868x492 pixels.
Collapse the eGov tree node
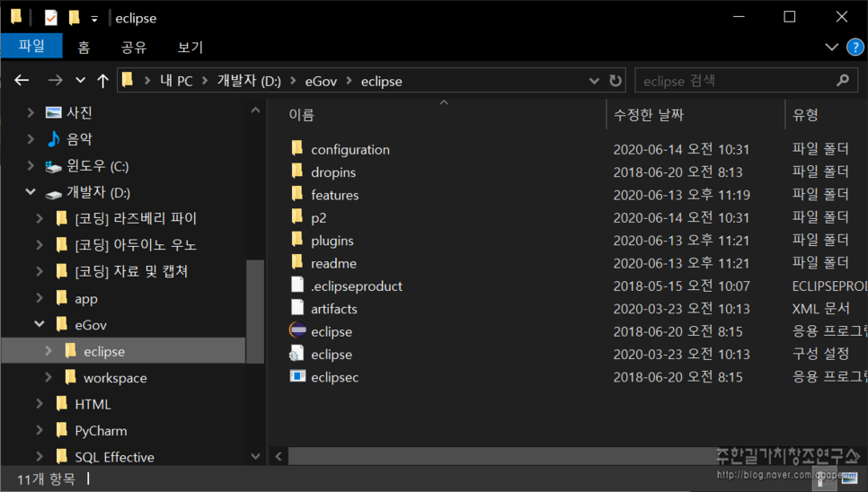click(40, 324)
